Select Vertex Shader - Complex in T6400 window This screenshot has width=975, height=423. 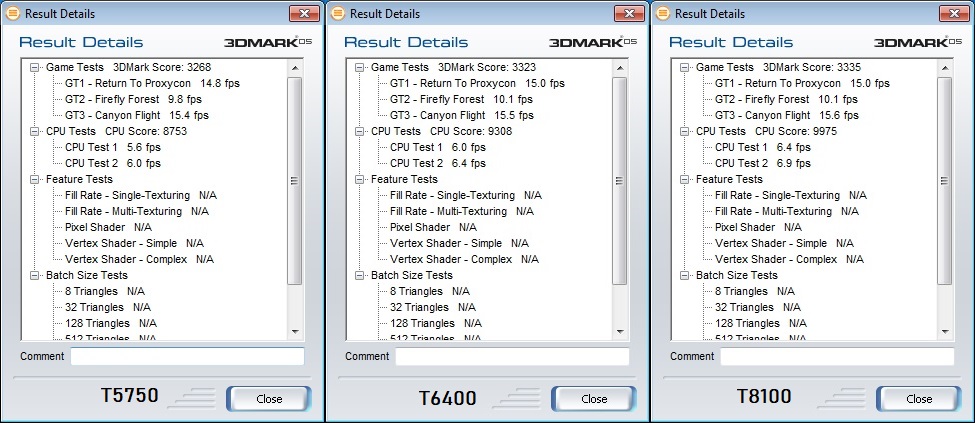point(464,259)
